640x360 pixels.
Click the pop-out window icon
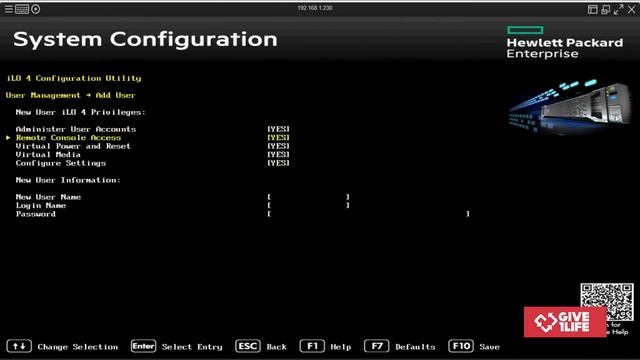point(605,9)
